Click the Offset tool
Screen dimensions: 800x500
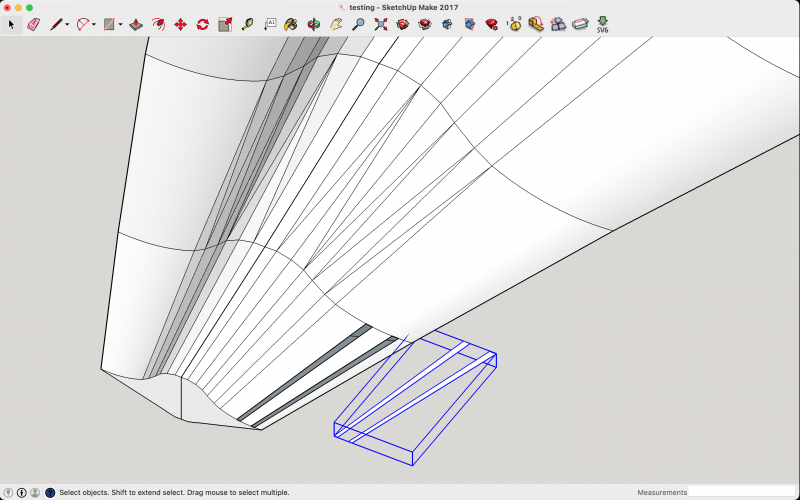158,24
